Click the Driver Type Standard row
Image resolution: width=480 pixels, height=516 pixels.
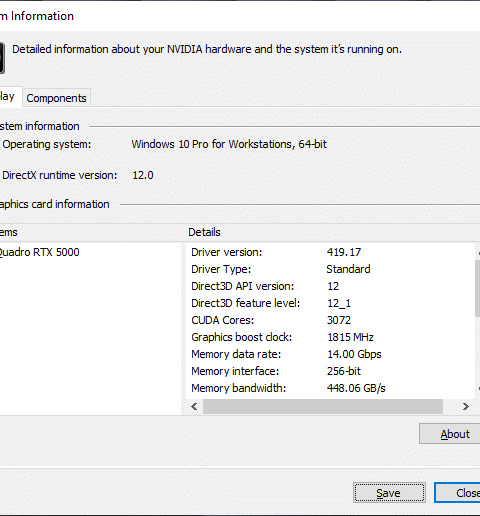(x=330, y=269)
